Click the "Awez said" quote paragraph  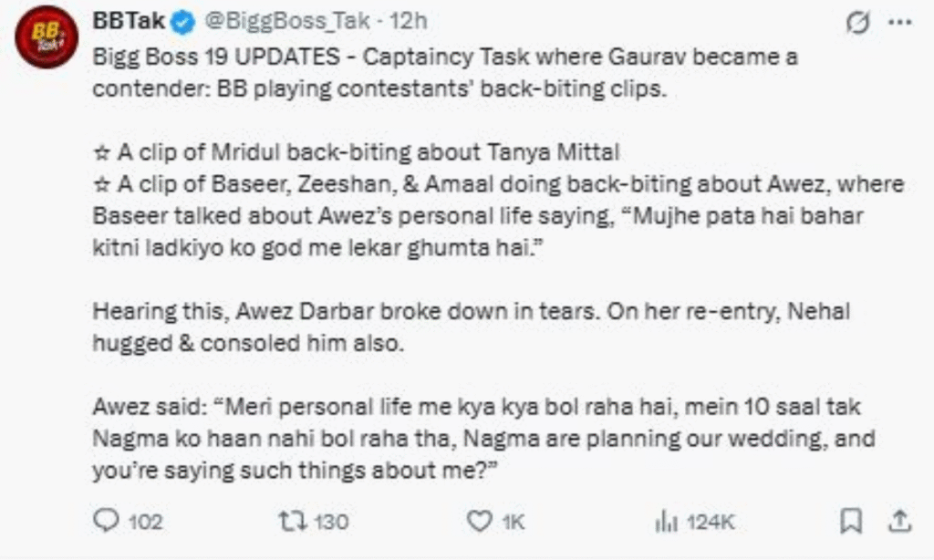coord(483,439)
